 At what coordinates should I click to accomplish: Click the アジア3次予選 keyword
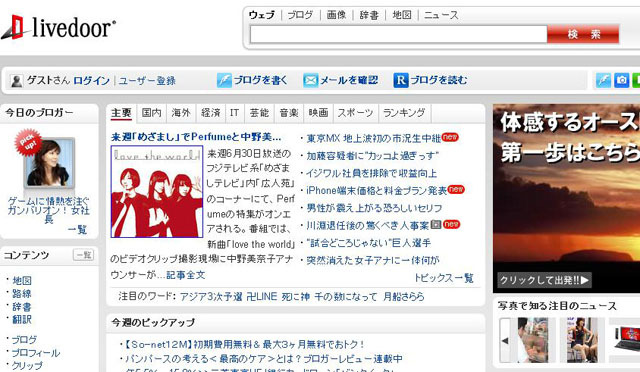(x=211, y=296)
